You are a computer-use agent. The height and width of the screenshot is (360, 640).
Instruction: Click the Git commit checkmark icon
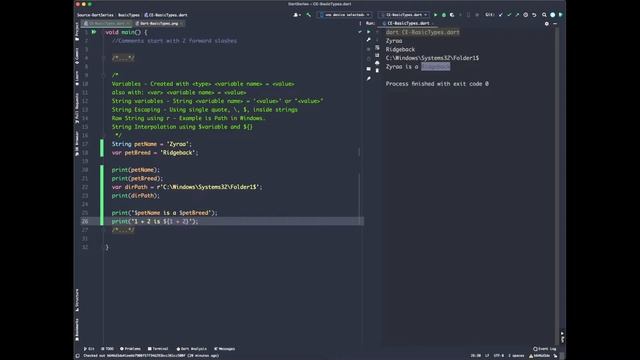(x=509, y=15)
